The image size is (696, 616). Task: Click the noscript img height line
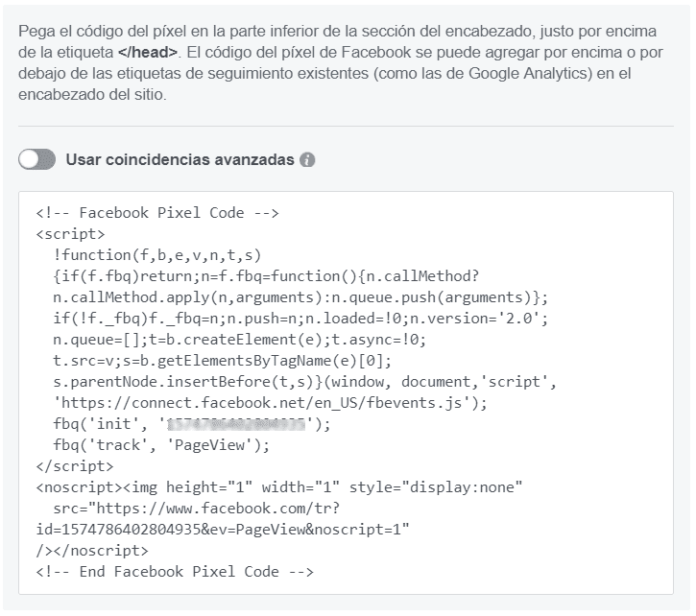[x=279, y=487]
